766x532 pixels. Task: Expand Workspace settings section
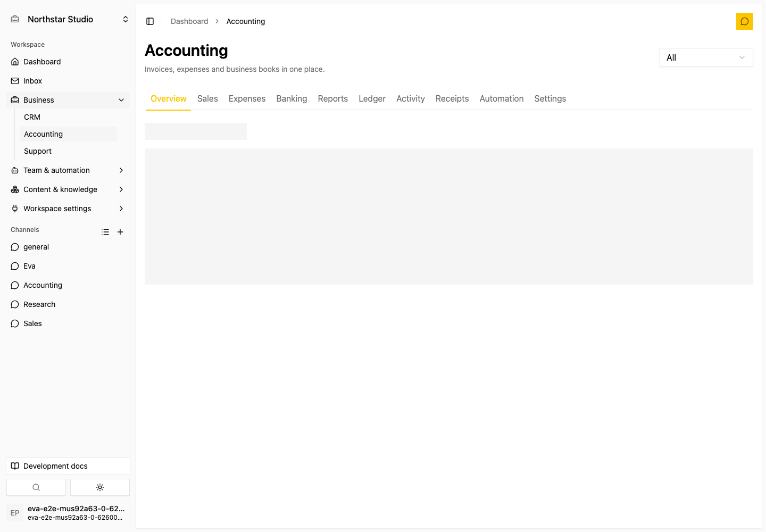pos(68,209)
